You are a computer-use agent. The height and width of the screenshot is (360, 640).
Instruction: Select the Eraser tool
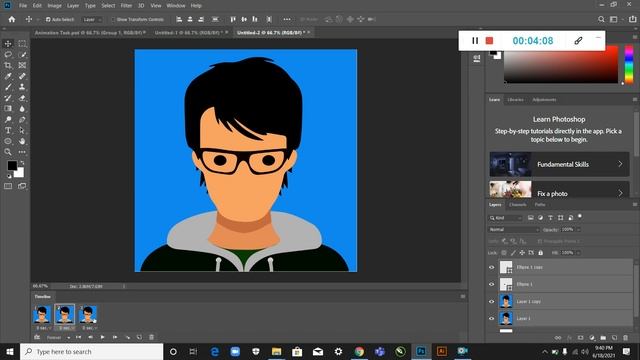click(x=22, y=98)
